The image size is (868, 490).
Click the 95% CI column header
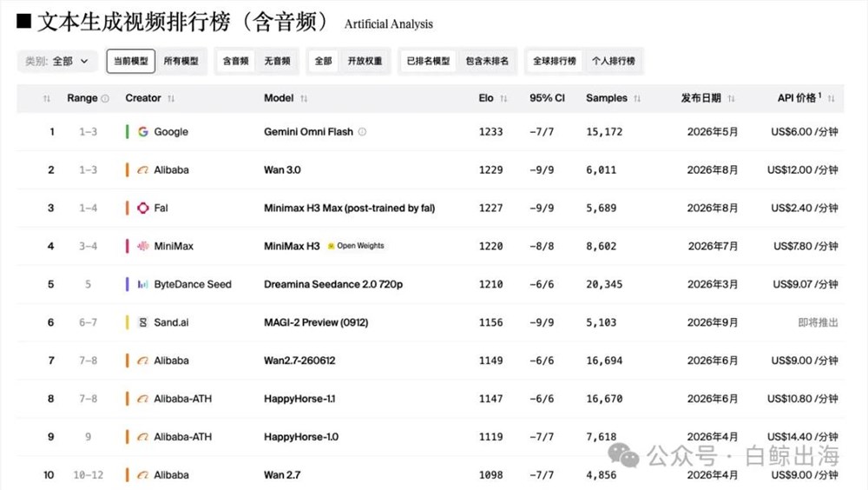pyautogui.click(x=547, y=98)
